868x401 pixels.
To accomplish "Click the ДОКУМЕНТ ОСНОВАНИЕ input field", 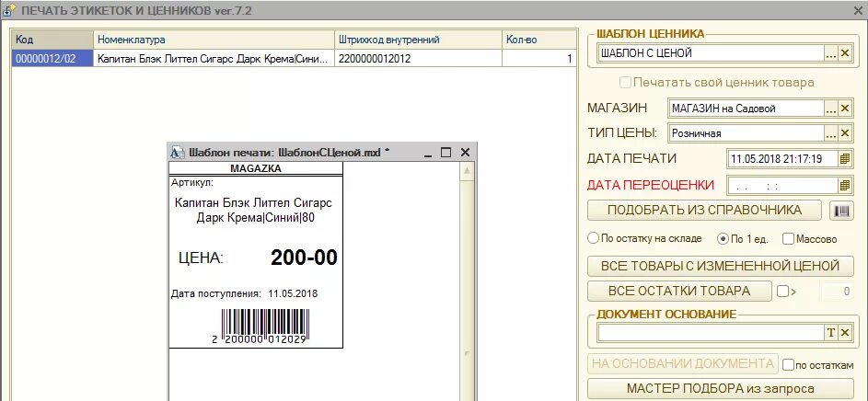I will [x=711, y=332].
